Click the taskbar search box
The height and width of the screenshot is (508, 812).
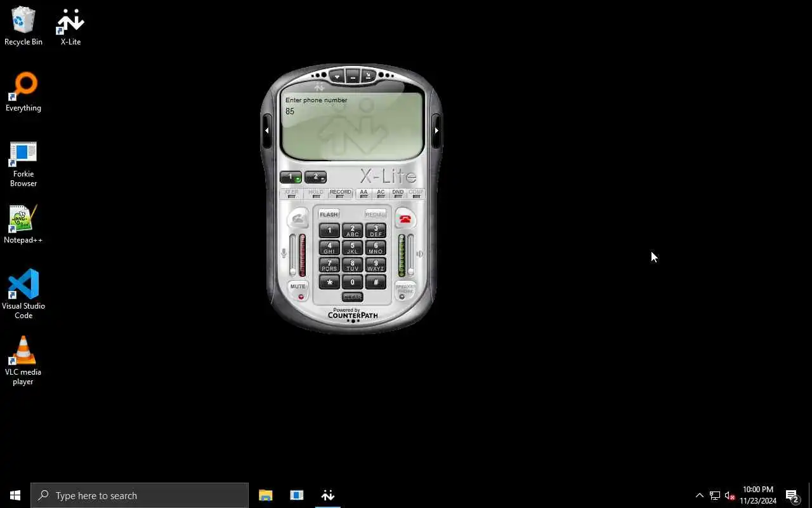140,495
